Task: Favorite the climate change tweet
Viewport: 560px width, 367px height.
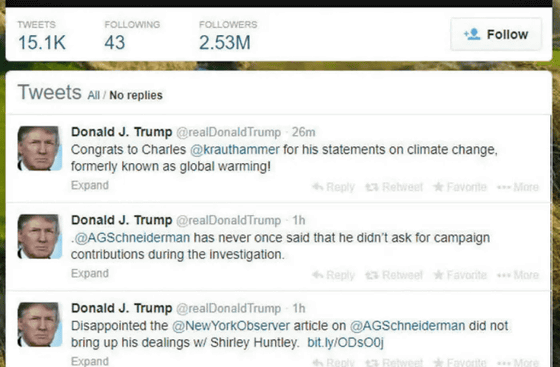Action: click(460, 187)
